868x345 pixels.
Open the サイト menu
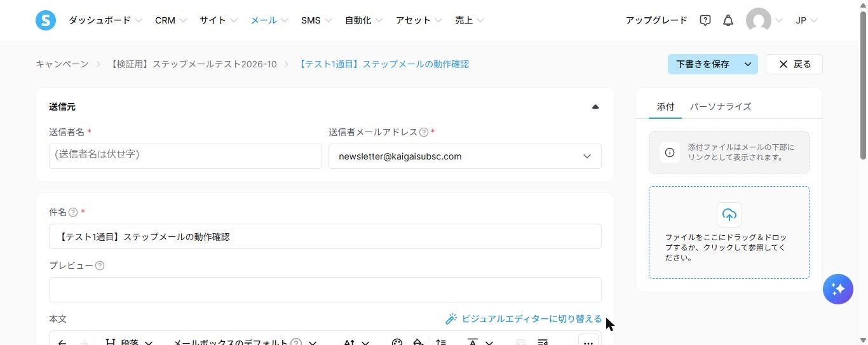(218, 20)
